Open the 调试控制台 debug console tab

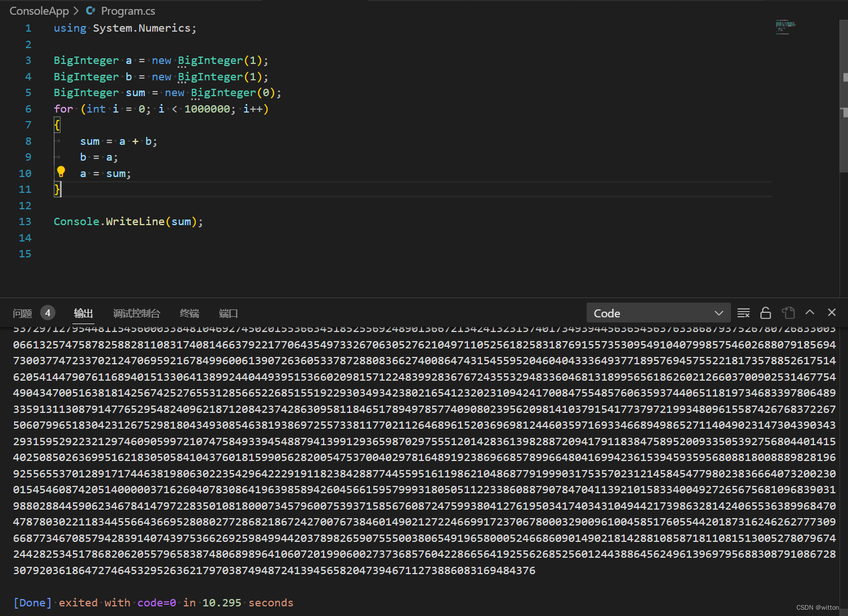[x=136, y=313]
